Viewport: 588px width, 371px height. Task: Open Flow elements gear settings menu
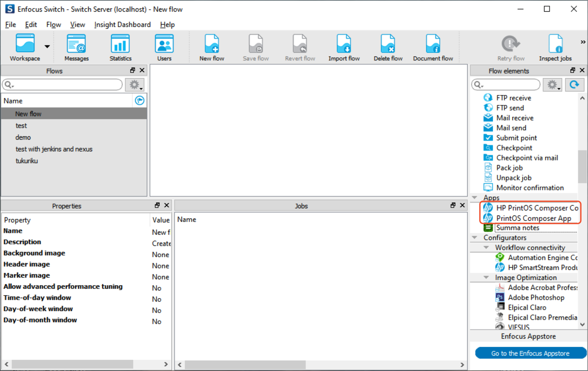pyautogui.click(x=553, y=85)
